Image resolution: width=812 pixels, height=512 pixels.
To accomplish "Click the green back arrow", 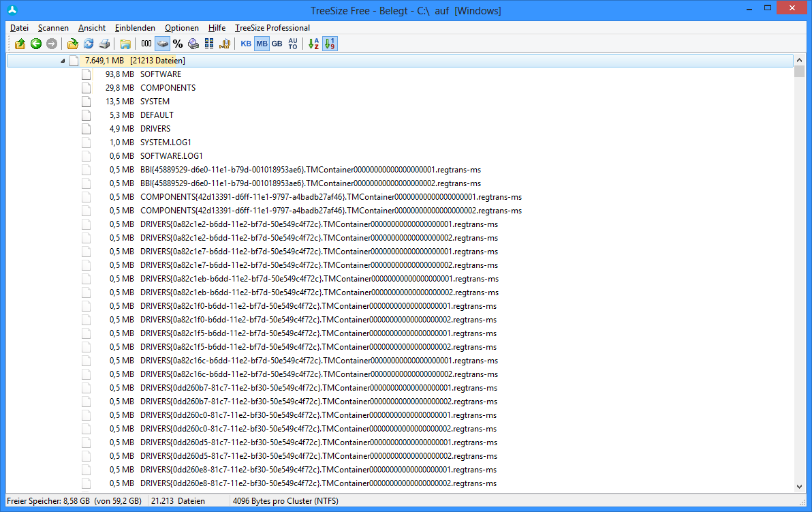I will tap(35, 44).
